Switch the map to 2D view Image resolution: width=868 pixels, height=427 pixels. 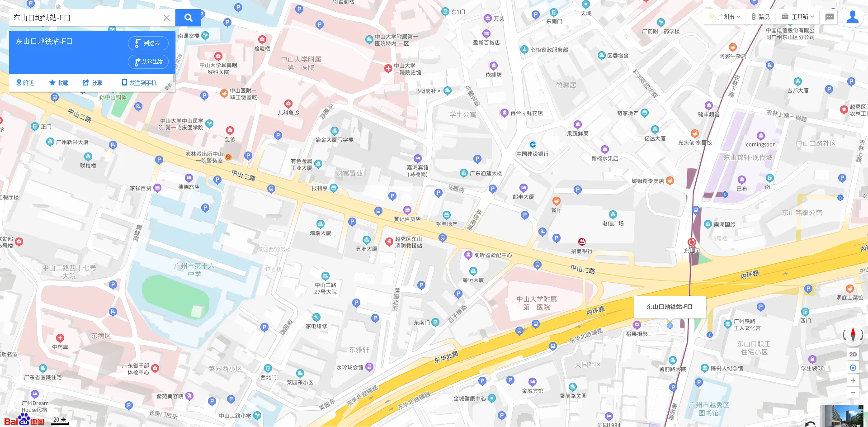[x=853, y=354]
